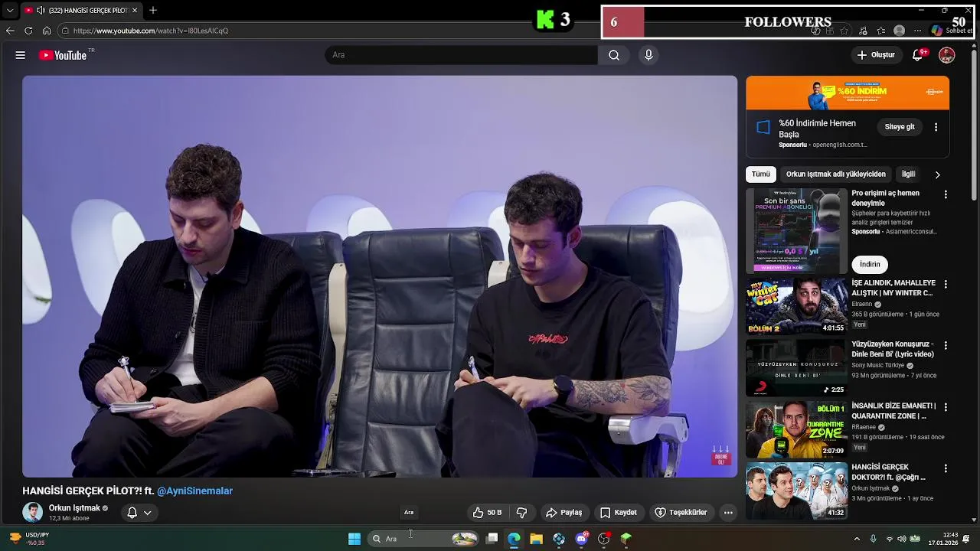Open more actions menu beside Teşekkürler

[x=728, y=512]
